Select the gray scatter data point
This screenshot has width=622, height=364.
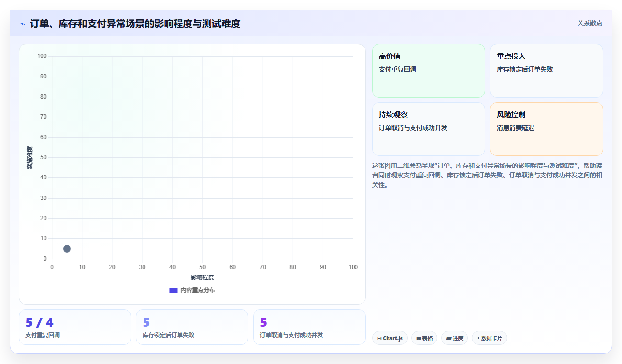tap(67, 249)
